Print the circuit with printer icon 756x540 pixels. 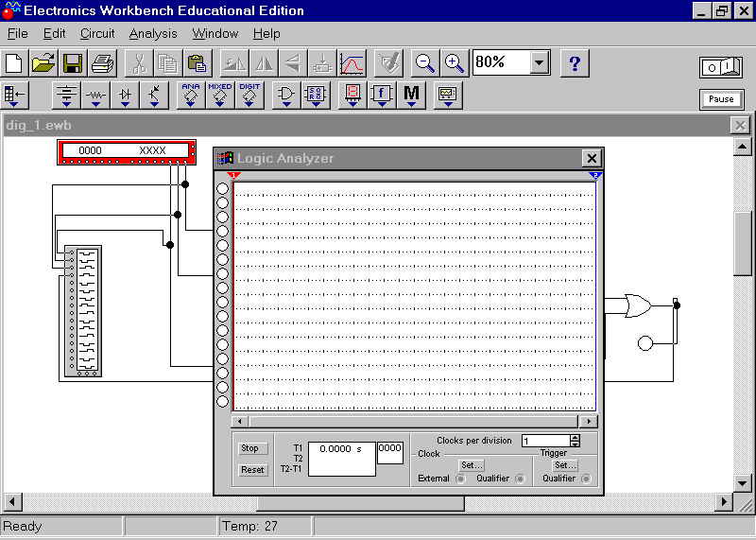[102, 63]
